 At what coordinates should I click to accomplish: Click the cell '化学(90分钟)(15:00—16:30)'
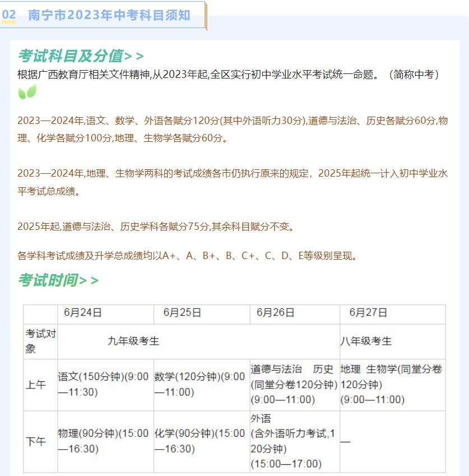(202, 441)
